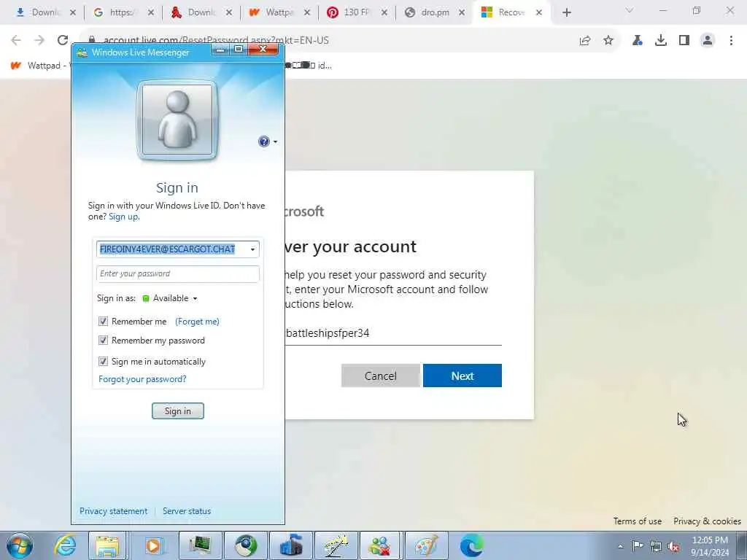This screenshot has width=747, height=560.
Task: Click the Messenger password field
Action: point(178,274)
